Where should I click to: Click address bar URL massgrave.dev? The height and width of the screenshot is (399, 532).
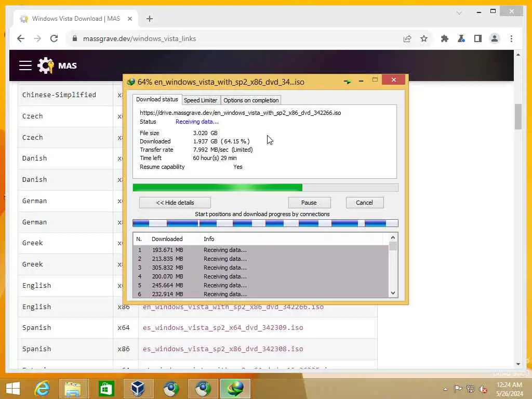(x=139, y=38)
